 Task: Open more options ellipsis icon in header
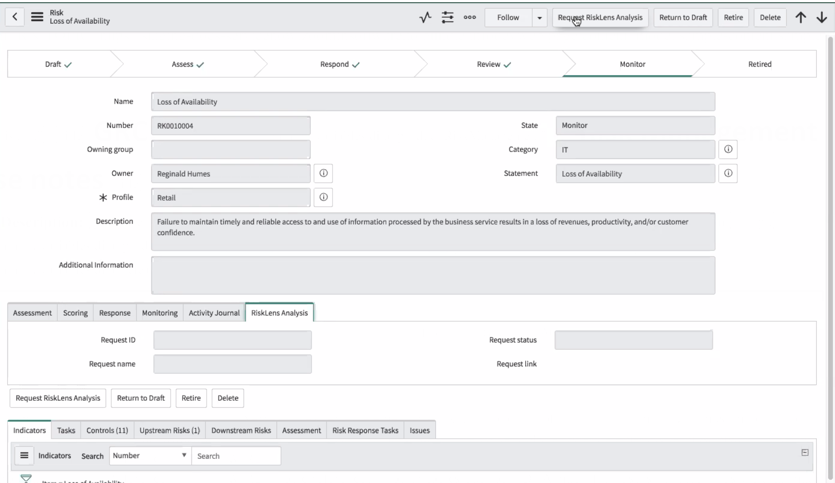coord(470,18)
